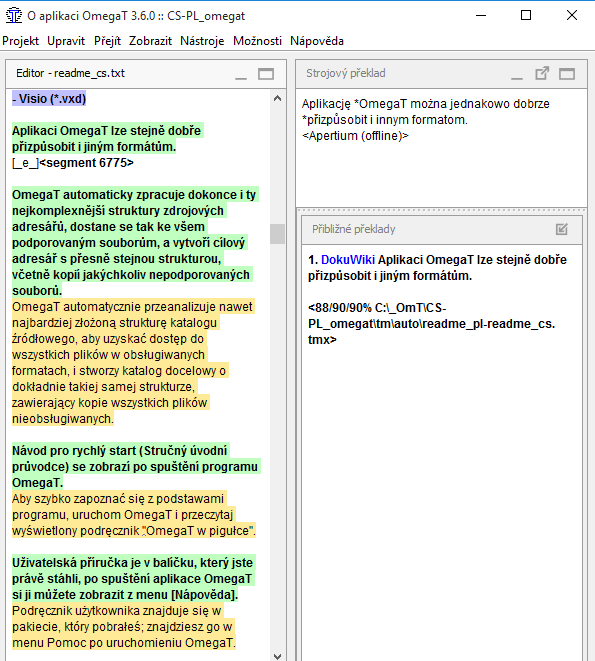Click the editor scrollbar up arrow
This screenshot has width=595, height=661.
pos(277,99)
